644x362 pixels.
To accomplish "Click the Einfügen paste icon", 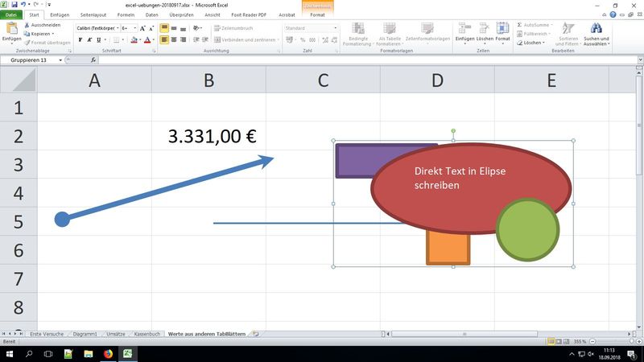I will click(x=11, y=31).
